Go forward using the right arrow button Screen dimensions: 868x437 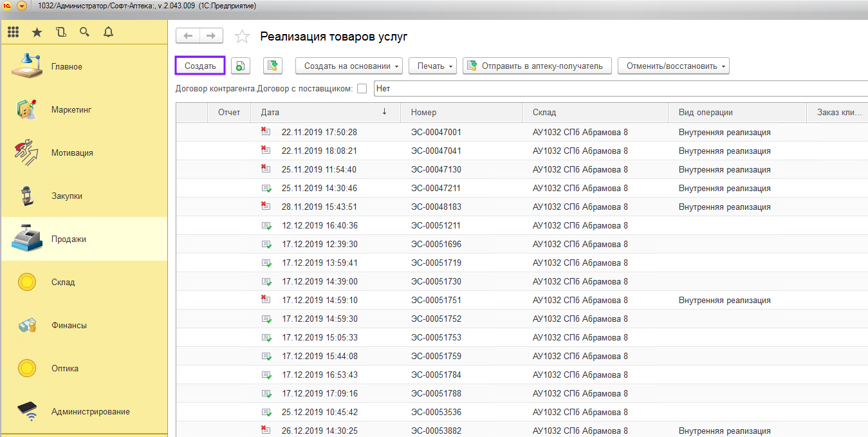pos(211,36)
